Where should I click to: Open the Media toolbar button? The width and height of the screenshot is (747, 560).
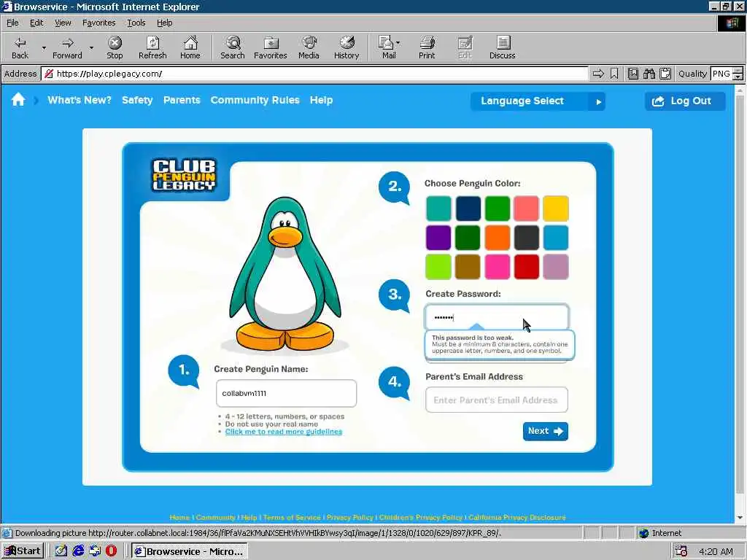(309, 47)
